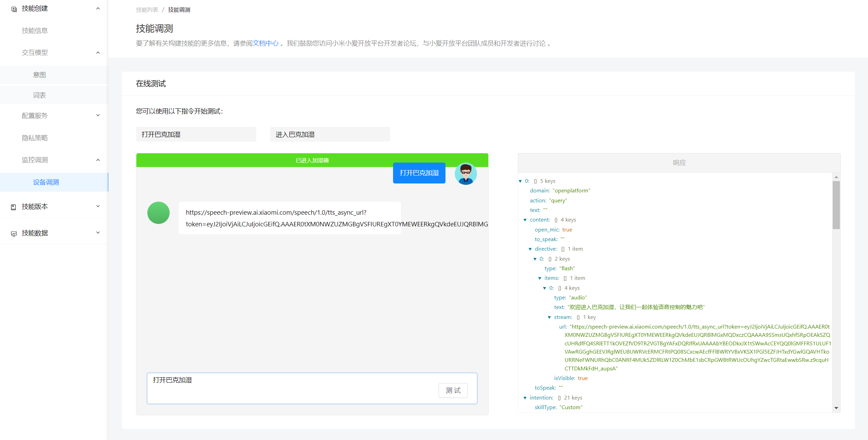The image size is (868, 440).
Task: Click the type "flash" value
Action: pyautogui.click(x=567, y=269)
